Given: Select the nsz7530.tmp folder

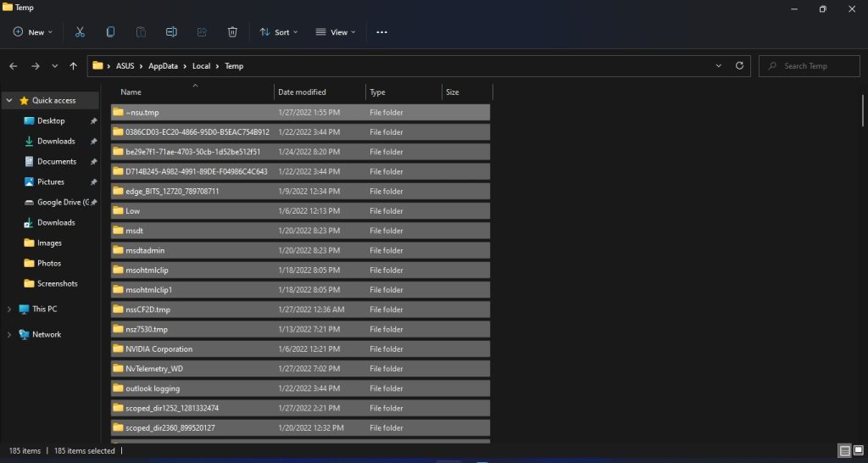Looking at the screenshot, I should (x=300, y=329).
